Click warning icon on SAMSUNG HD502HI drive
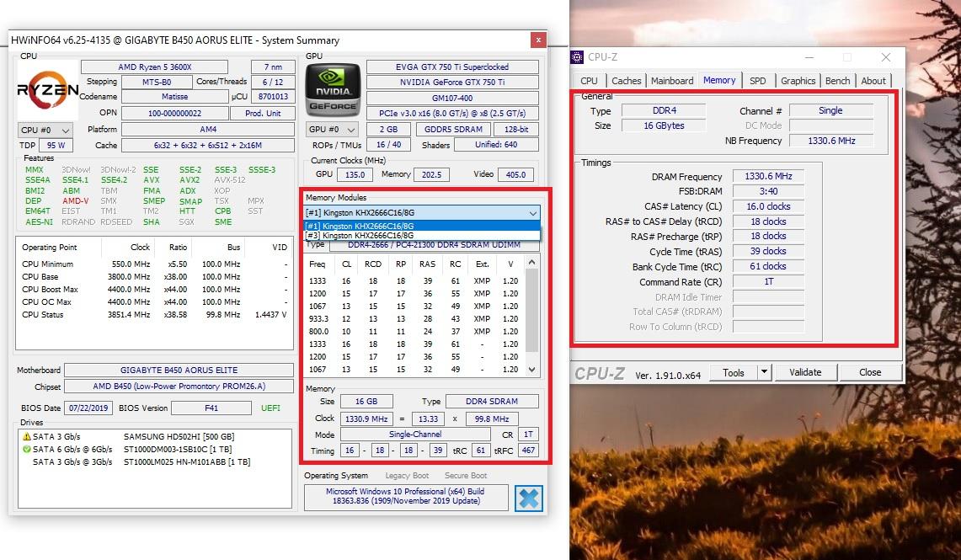961x560 pixels. 26,436
